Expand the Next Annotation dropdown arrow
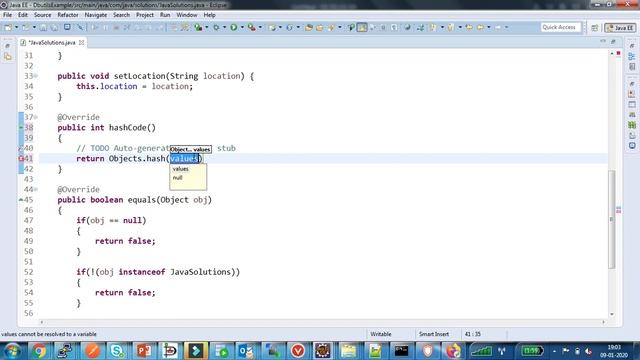The image size is (640, 360). 442,27
